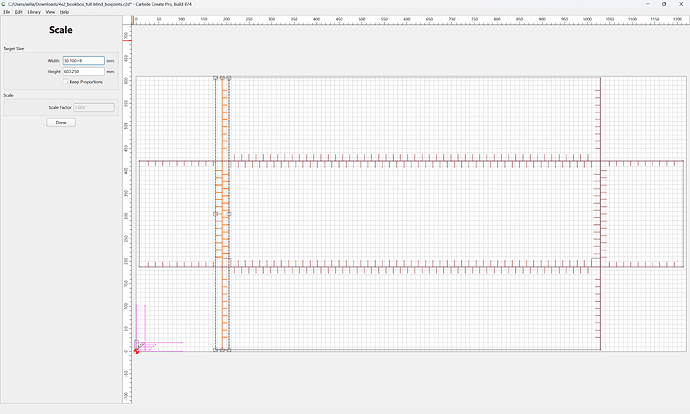This screenshot has height=414, width=690.
Task: Open the View menu
Action: 50,12
